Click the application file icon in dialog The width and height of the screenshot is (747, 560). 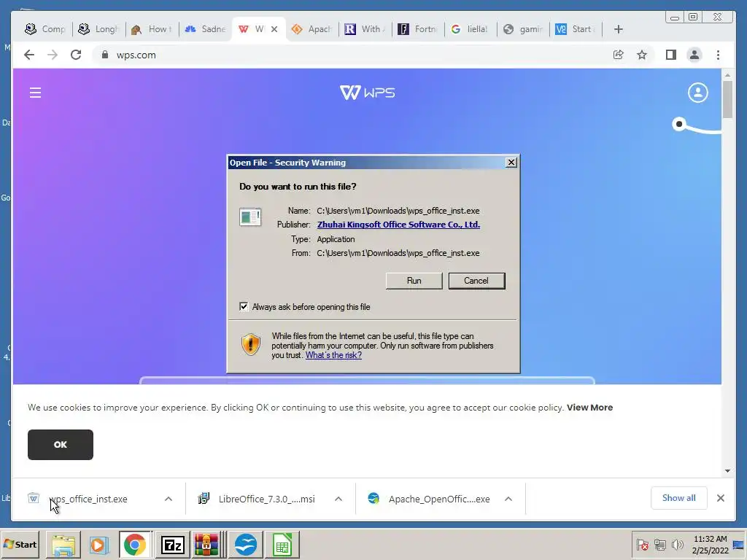(250, 217)
